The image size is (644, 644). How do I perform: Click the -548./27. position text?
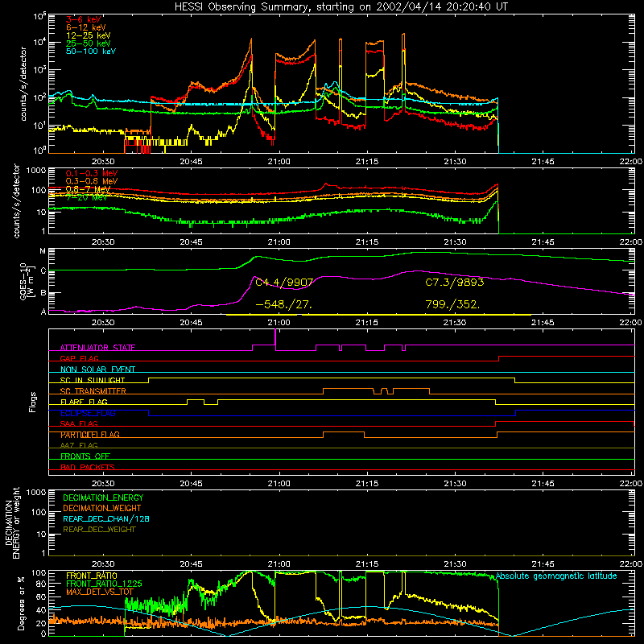[x=284, y=305]
